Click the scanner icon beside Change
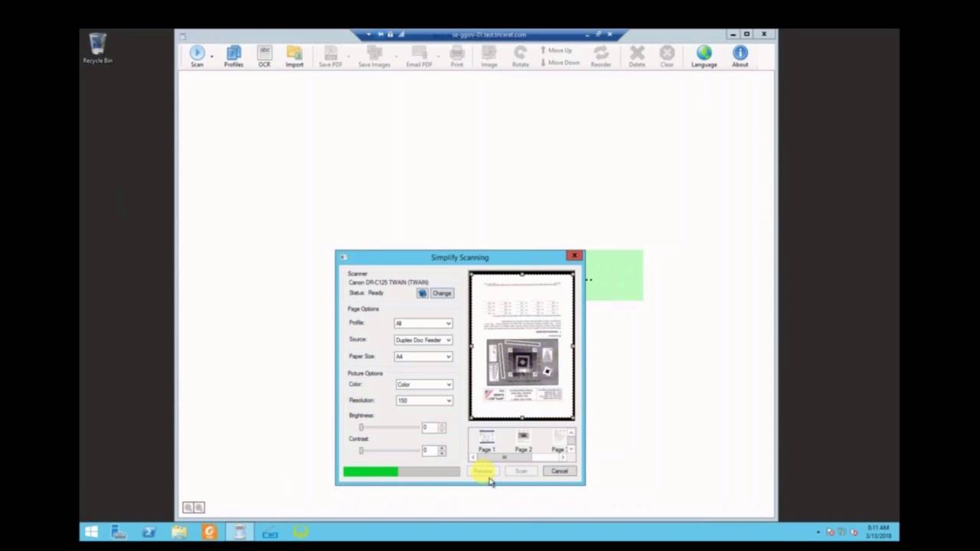 [x=422, y=293]
